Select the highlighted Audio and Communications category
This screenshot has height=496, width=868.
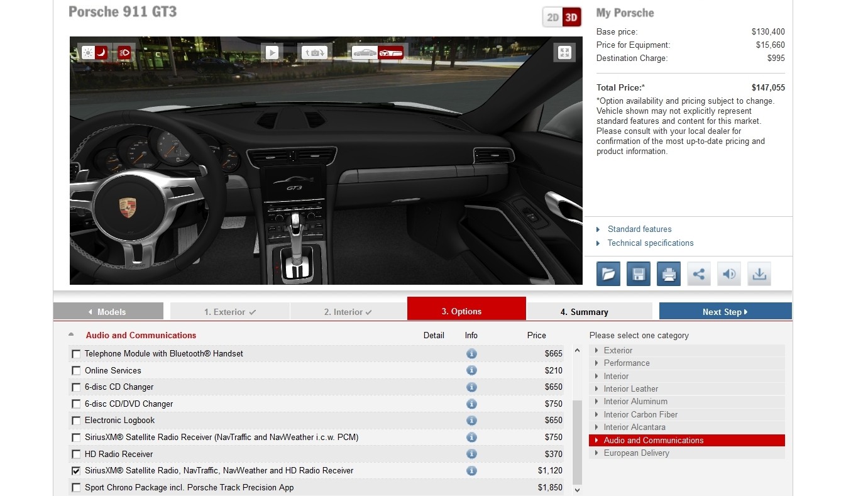click(x=687, y=440)
